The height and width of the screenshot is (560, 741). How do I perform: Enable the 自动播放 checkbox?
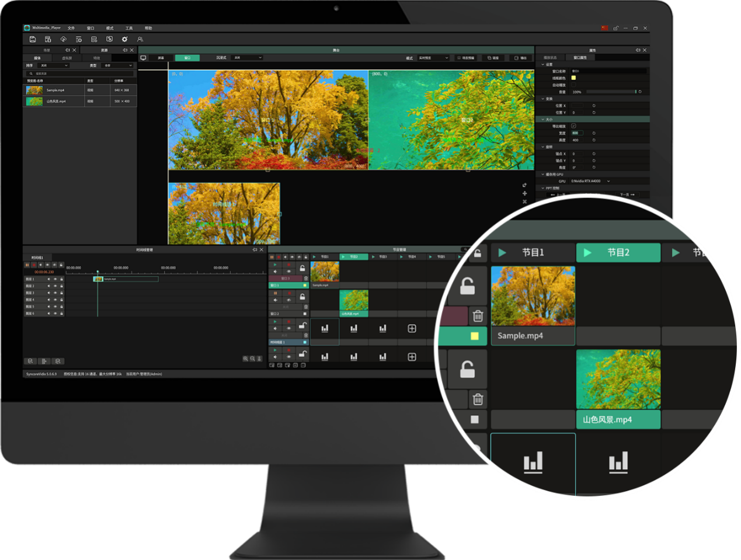click(x=573, y=85)
